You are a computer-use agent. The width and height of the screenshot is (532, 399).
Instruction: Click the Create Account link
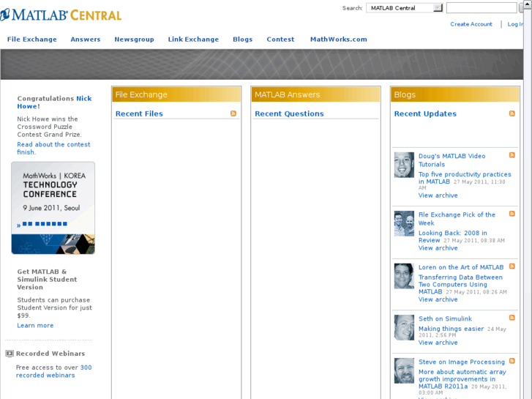(x=471, y=24)
